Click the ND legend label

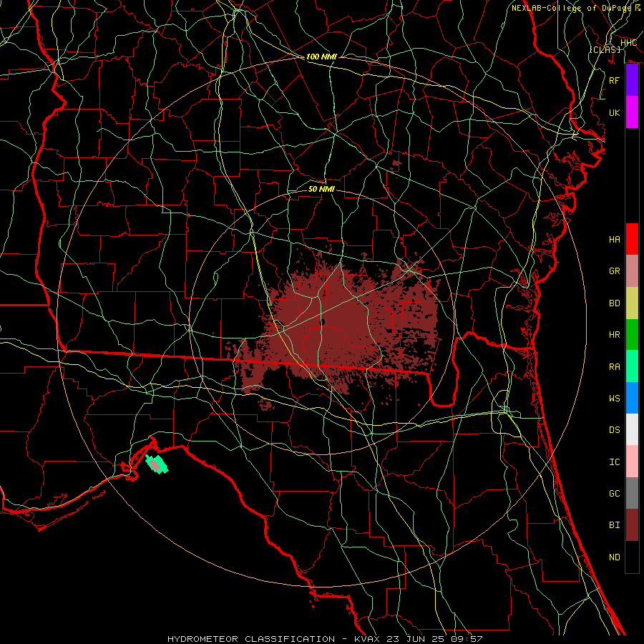[614, 557]
